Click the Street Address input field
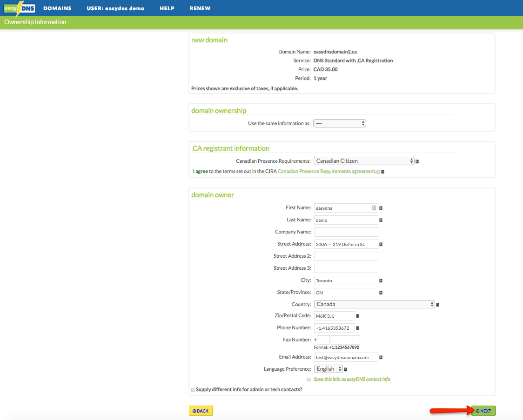The height and width of the screenshot is (420, 523). click(346, 244)
